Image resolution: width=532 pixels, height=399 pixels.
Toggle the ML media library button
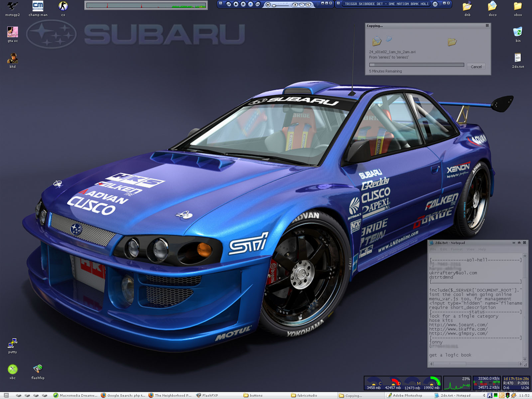point(308,5)
